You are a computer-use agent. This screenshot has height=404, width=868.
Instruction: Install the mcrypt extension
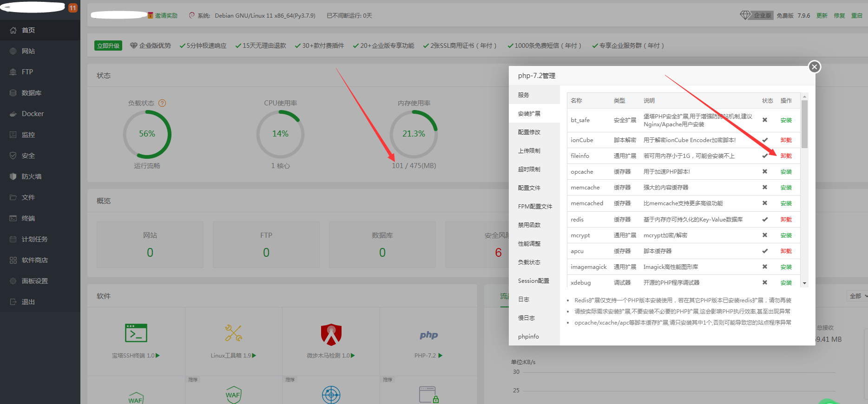click(786, 235)
